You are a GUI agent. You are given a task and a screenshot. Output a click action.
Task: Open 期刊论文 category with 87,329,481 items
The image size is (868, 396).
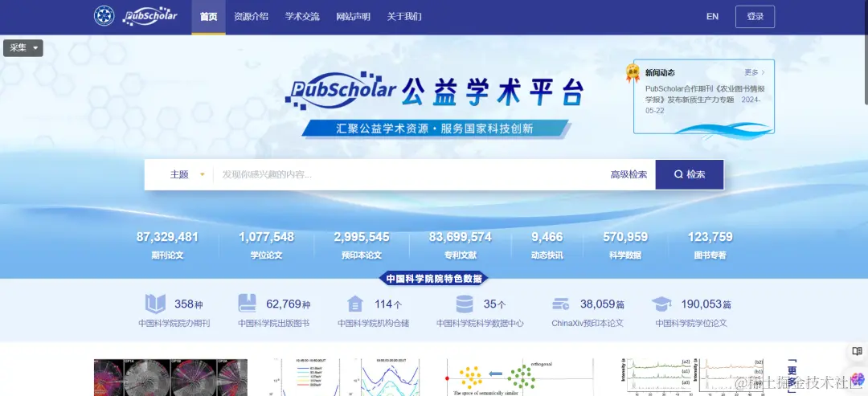(x=167, y=245)
